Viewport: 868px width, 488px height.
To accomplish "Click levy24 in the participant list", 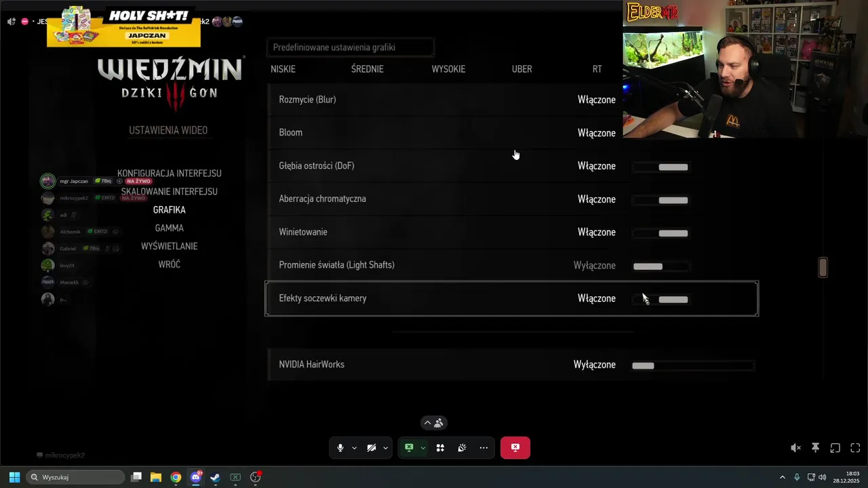I will (x=67, y=266).
